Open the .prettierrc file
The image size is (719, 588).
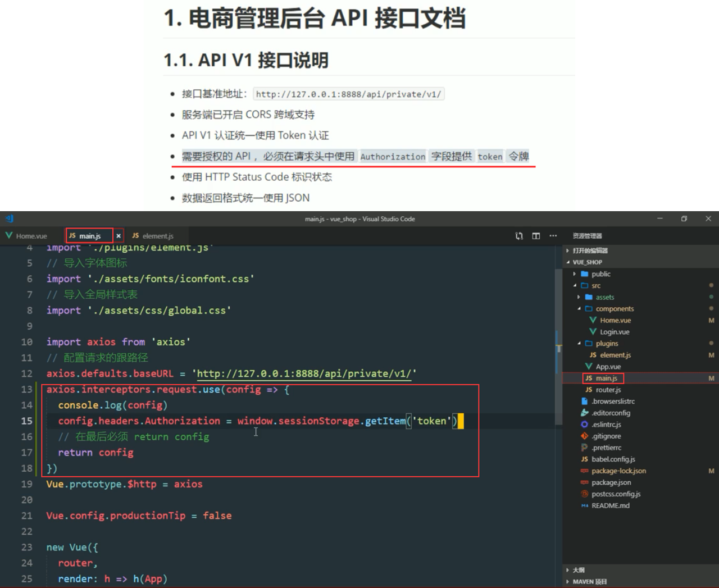[606, 448]
